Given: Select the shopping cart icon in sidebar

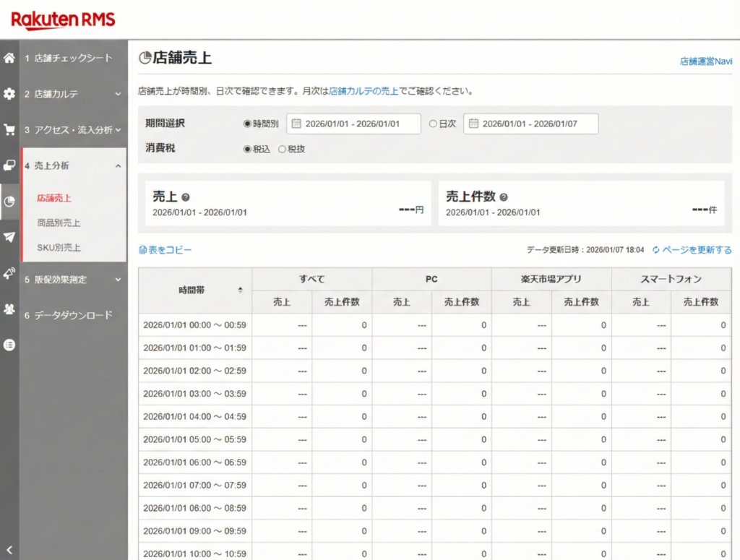Looking at the screenshot, I should point(9,129).
